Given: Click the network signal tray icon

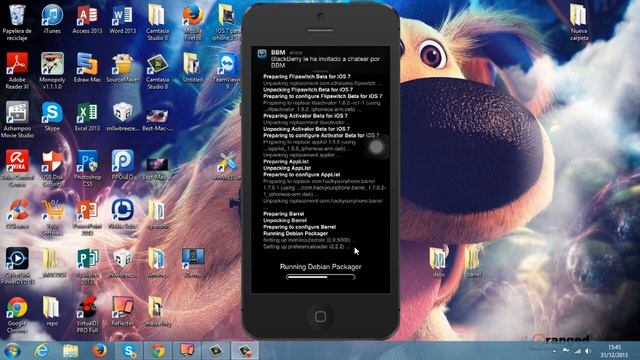Looking at the screenshot, I should (x=577, y=351).
